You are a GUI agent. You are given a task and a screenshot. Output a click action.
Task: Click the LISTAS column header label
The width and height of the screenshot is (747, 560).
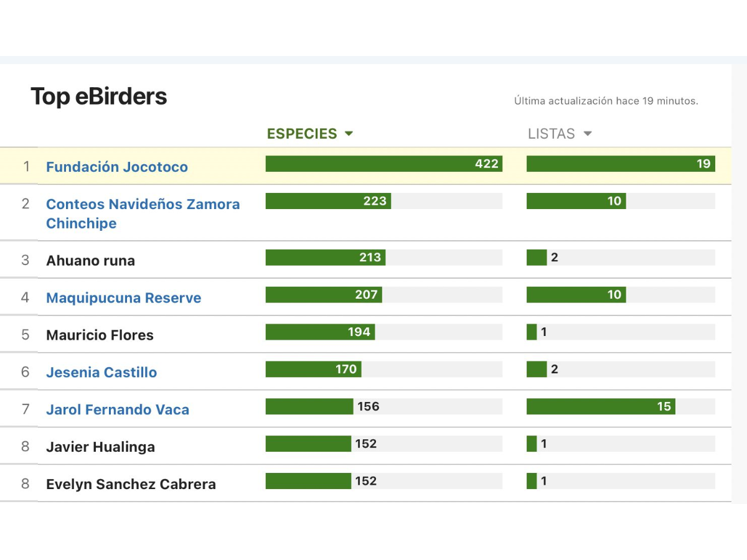551,134
